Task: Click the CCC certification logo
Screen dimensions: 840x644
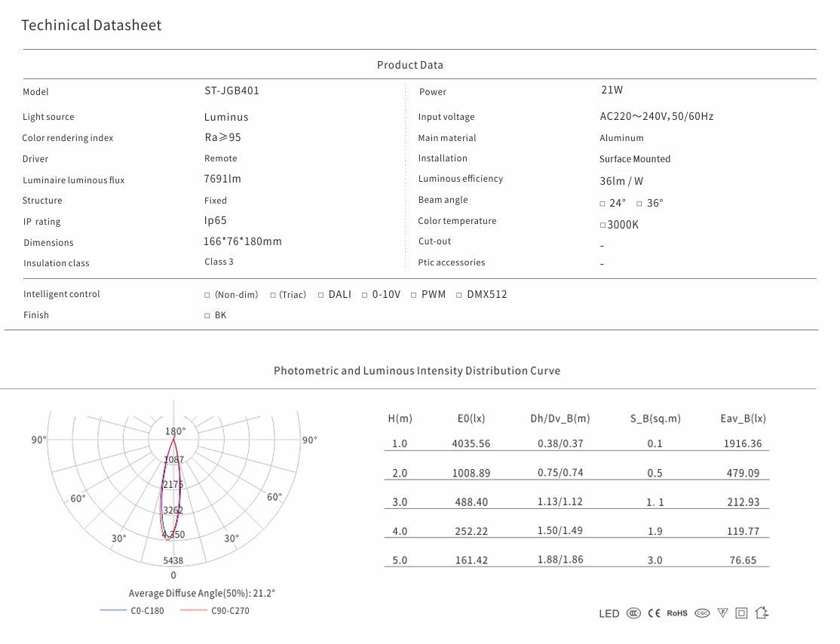Action: 633,614
